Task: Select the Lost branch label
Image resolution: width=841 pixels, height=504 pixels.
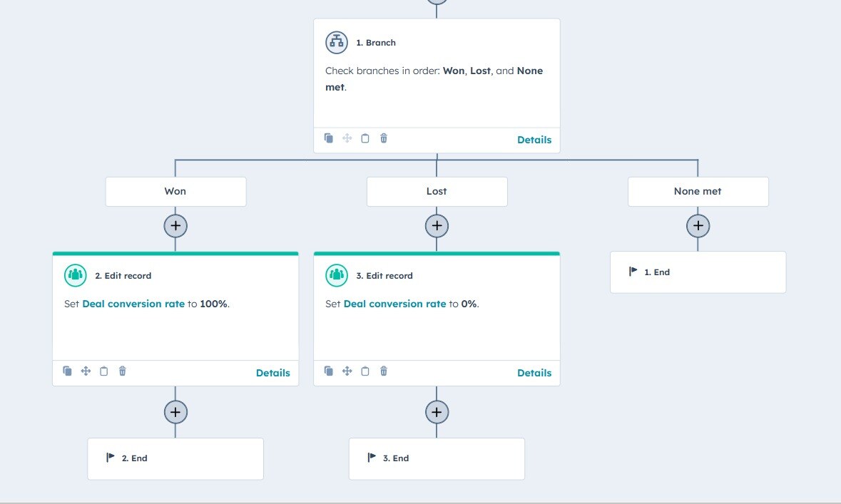Action: (436, 191)
